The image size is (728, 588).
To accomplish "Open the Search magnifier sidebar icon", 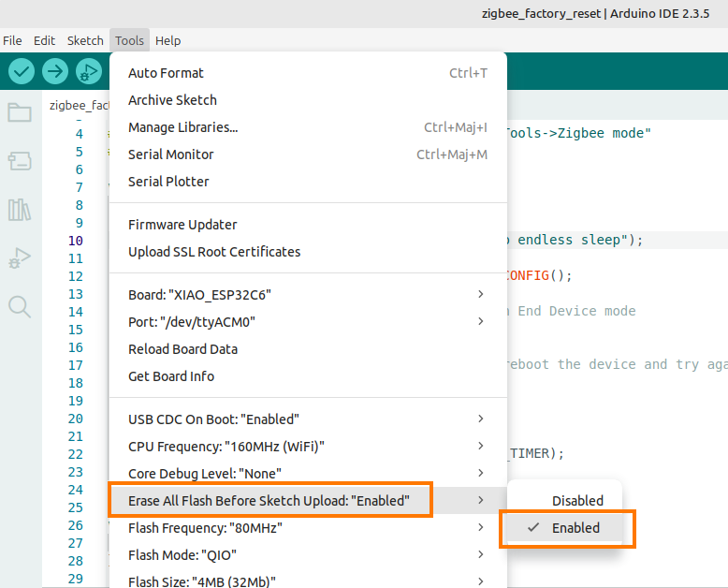I will [20, 306].
